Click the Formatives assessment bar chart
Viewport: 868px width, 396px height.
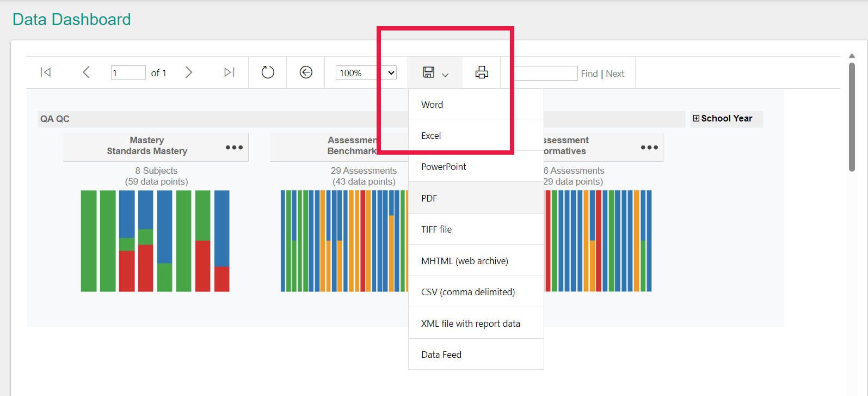(598, 241)
